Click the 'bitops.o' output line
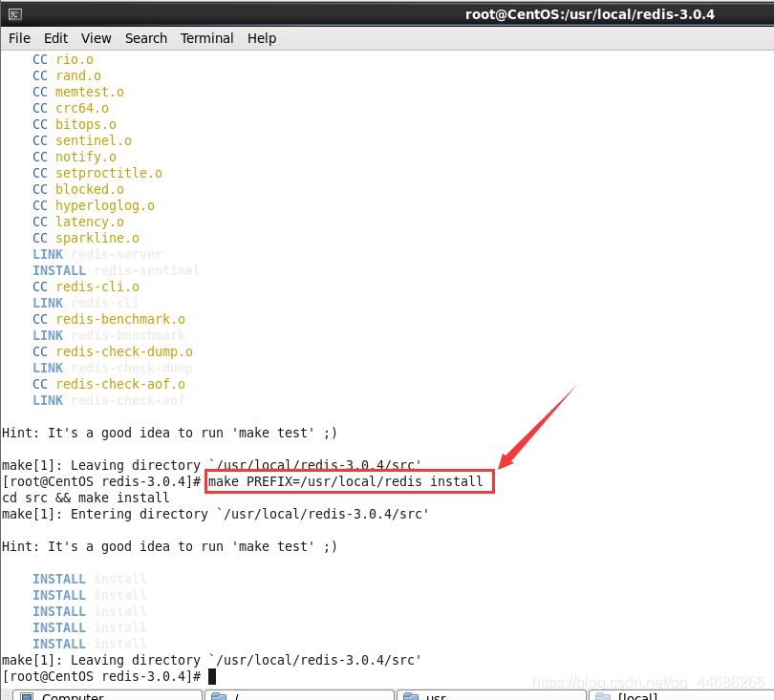 click(x=75, y=125)
